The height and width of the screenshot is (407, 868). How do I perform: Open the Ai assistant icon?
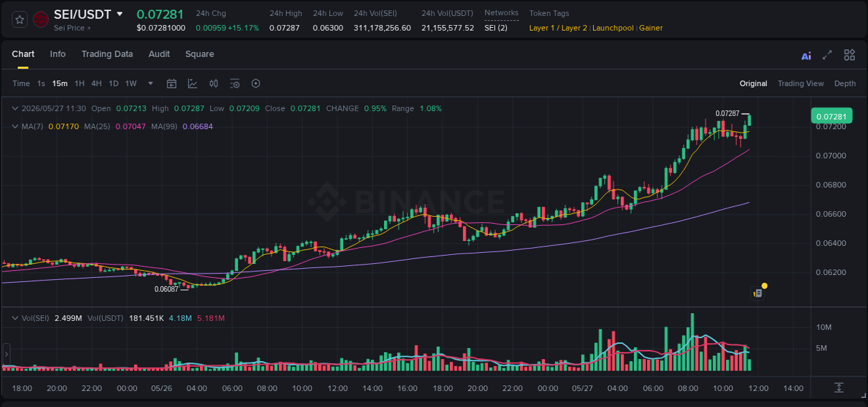pyautogui.click(x=806, y=56)
